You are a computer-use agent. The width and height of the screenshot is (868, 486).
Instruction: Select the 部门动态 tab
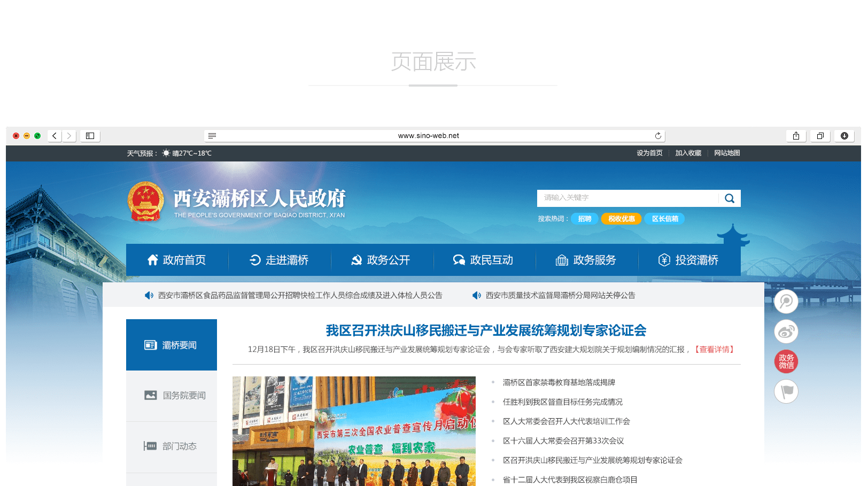coord(172,446)
